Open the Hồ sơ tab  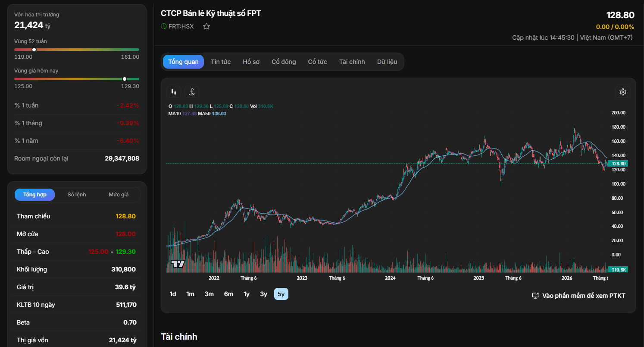pos(251,62)
